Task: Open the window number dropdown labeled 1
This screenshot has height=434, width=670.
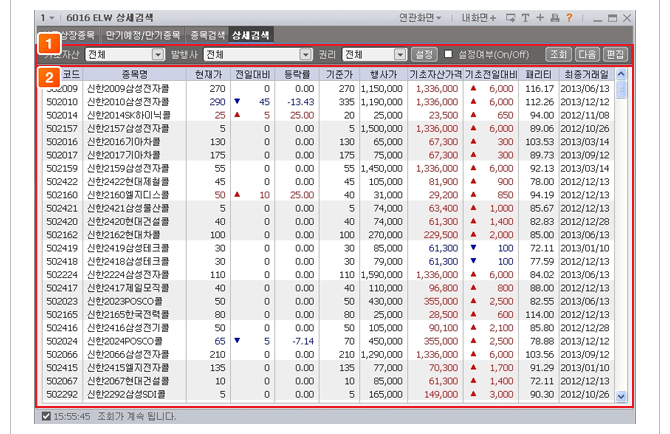Action: click(x=47, y=18)
